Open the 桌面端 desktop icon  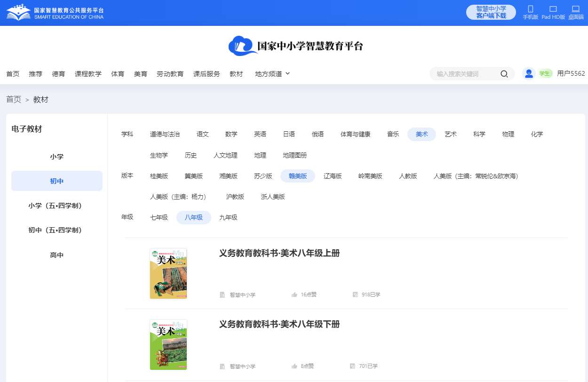tap(576, 9)
